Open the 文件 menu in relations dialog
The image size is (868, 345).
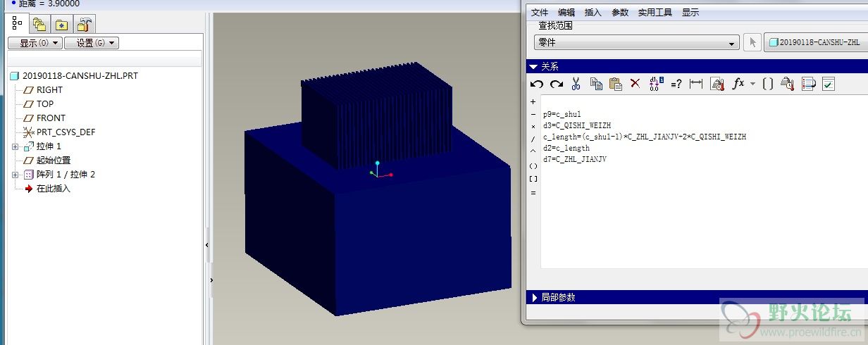pyautogui.click(x=540, y=12)
